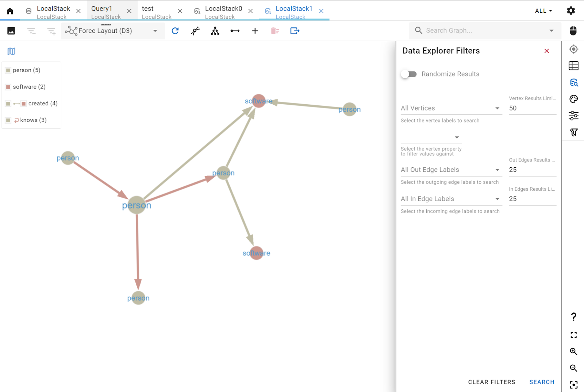This screenshot has height=392, width=584.
Task: Refresh the graph view
Action: (175, 31)
